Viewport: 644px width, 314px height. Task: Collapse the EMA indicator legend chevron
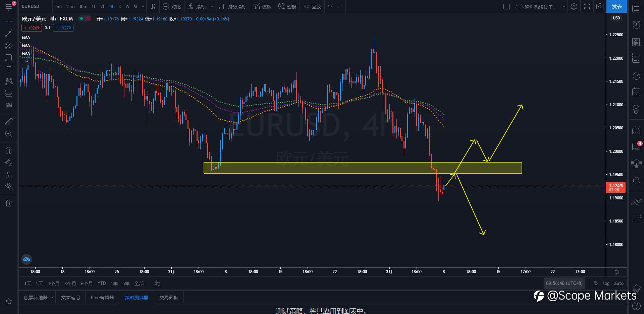pos(26,61)
